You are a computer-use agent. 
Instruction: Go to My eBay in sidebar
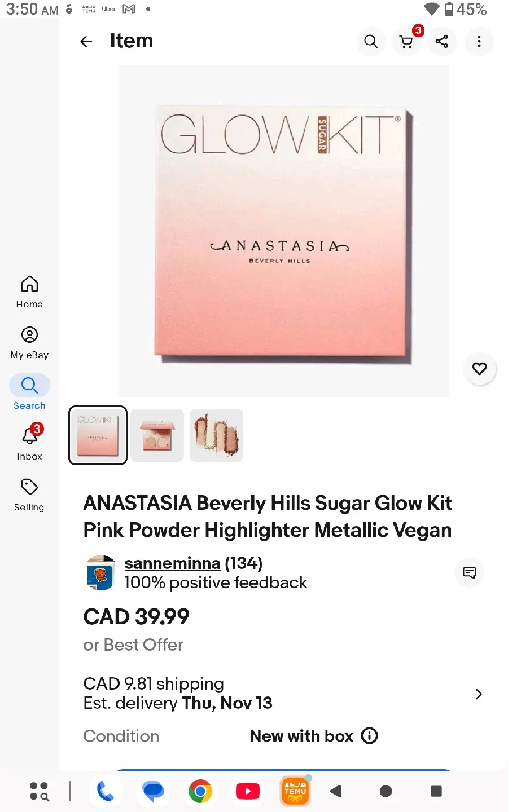pos(29,342)
